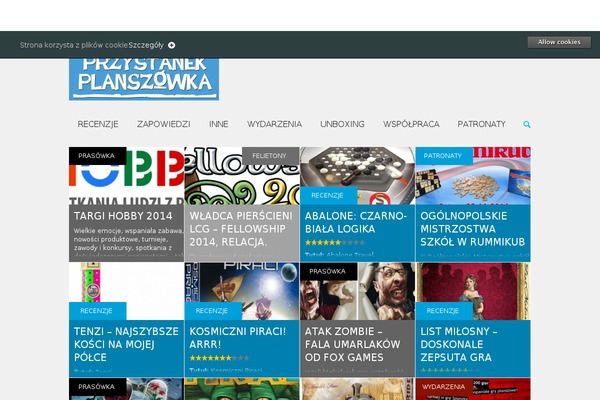Image resolution: width=600 pixels, height=400 pixels.
Task: Click the Allow cookies button
Action: [x=559, y=42]
